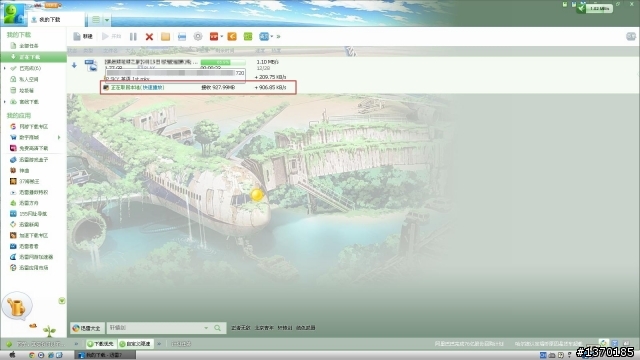Click the New task document icon

77,37
